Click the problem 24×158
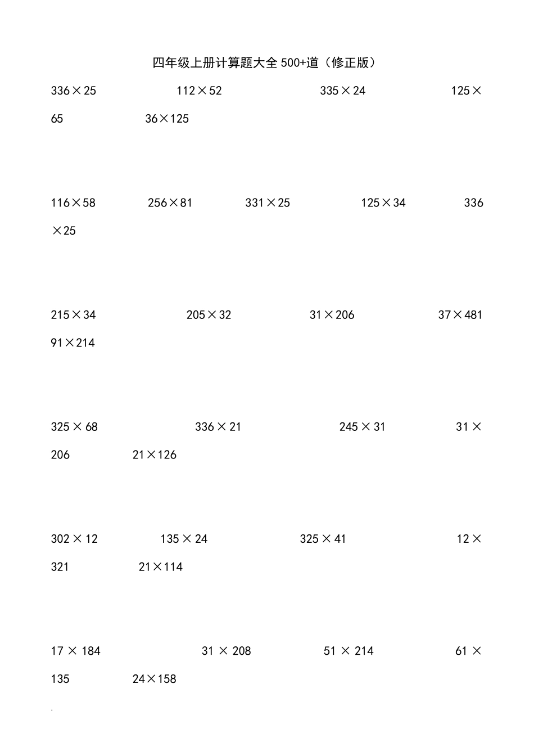Viewport: 534px width, 756px height. 155,679
